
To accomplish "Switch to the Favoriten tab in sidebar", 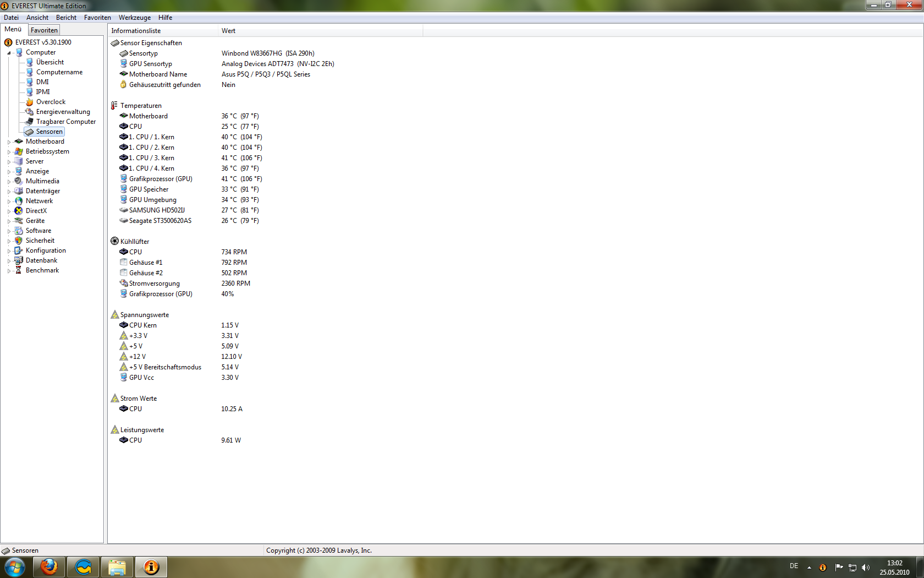I will (44, 30).
